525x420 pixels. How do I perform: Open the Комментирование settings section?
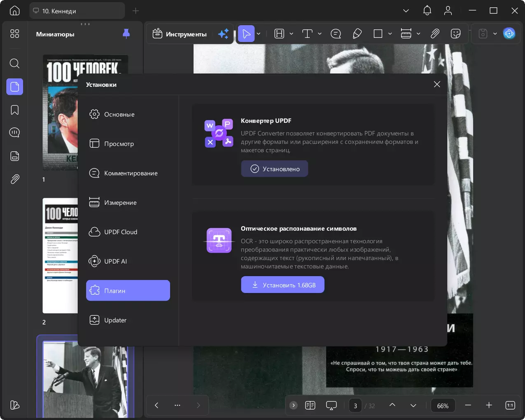pos(128,173)
